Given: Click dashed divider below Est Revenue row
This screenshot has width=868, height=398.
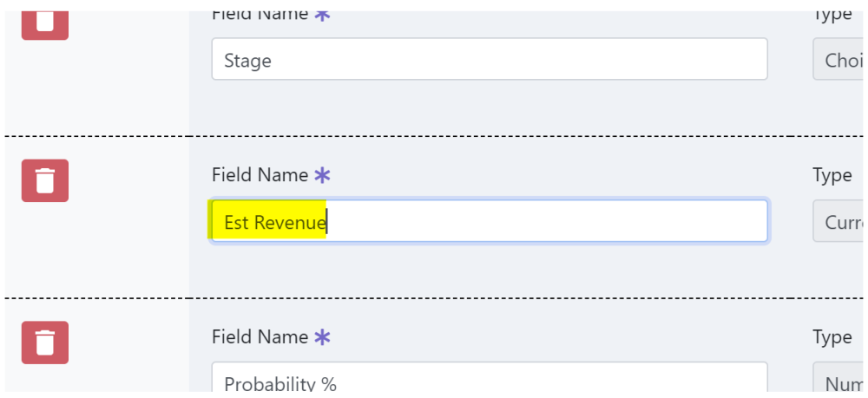Looking at the screenshot, I should point(434,297).
